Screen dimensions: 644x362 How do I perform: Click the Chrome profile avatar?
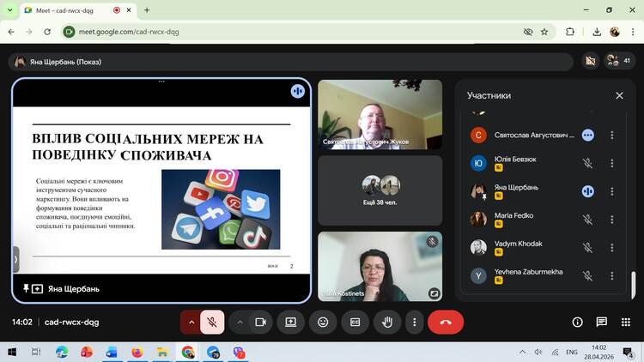click(615, 32)
